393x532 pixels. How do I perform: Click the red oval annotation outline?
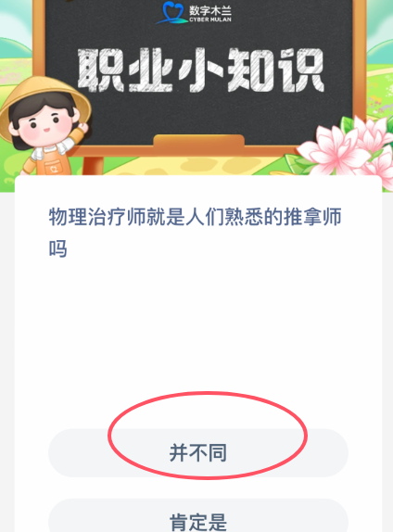tap(208, 436)
